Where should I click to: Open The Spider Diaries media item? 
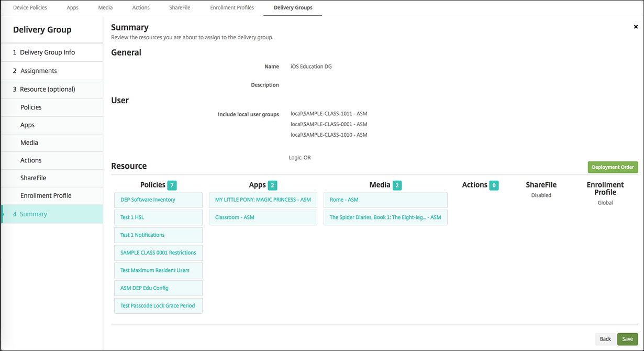pyautogui.click(x=385, y=217)
